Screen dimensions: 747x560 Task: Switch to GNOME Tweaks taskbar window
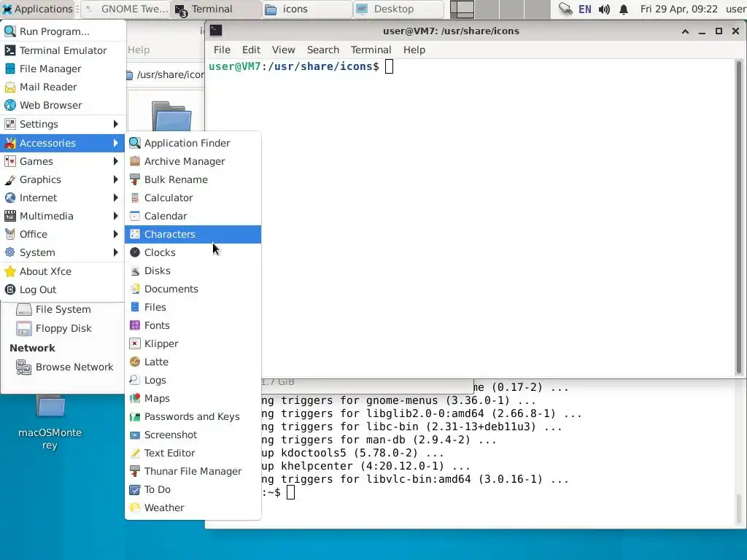tap(126, 9)
